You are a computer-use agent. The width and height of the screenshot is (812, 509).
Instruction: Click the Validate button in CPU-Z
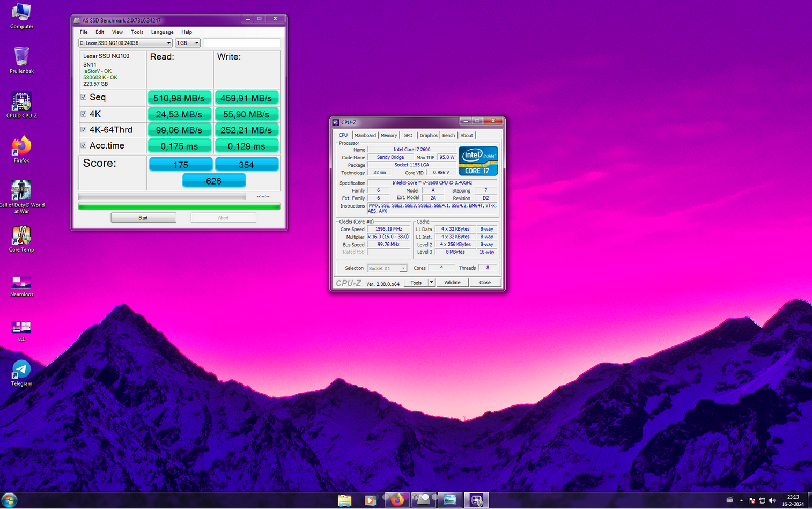(x=452, y=283)
